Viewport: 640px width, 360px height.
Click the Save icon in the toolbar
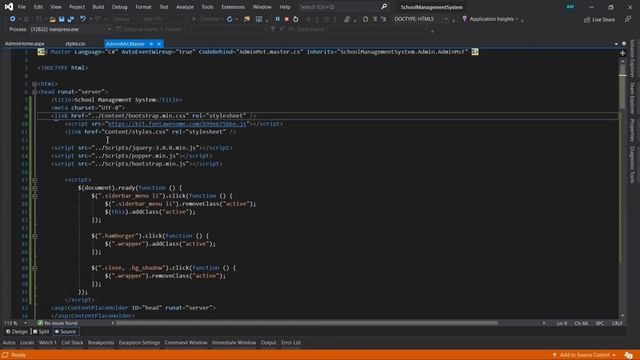(62, 19)
